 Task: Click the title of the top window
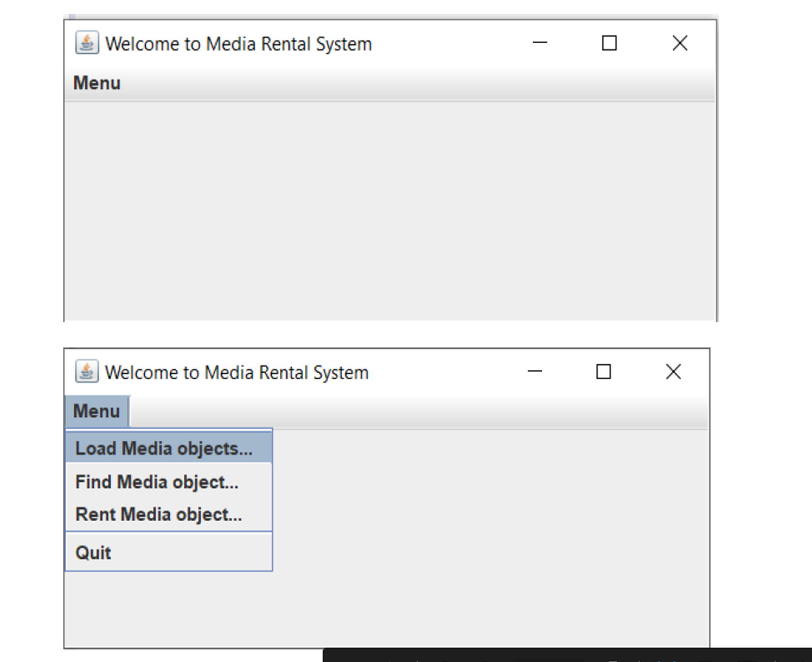(x=238, y=44)
